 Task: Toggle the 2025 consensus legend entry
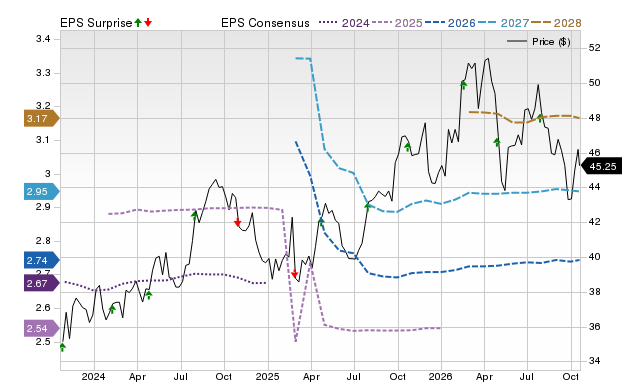[x=397, y=23]
